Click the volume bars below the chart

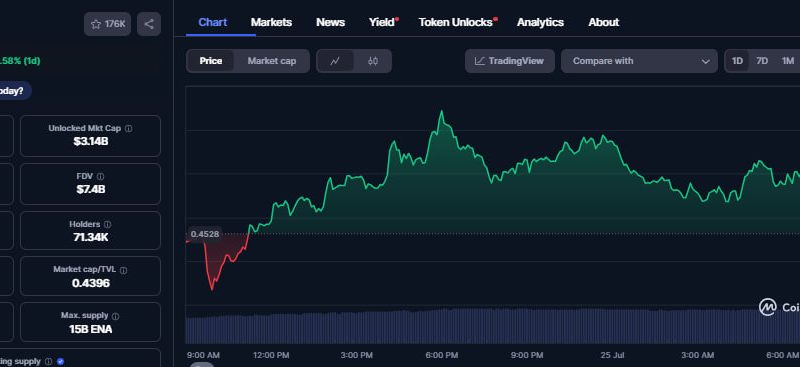point(492,326)
